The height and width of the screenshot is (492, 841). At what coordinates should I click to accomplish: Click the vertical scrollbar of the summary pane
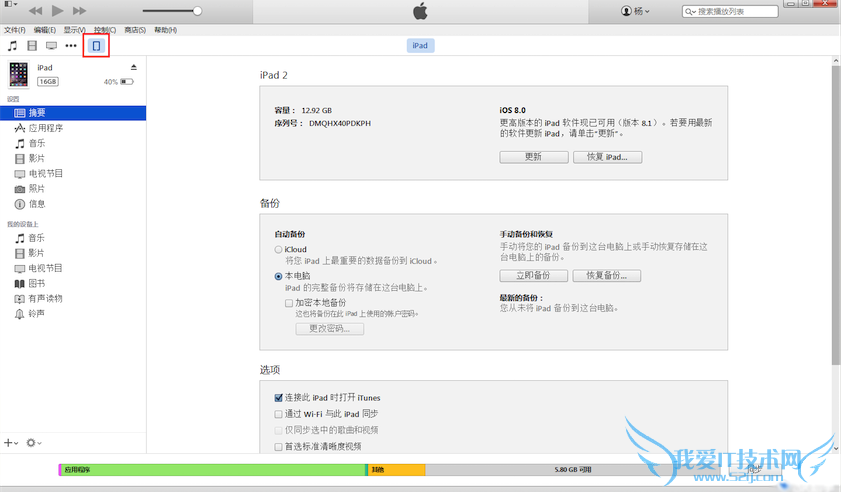click(836, 215)
